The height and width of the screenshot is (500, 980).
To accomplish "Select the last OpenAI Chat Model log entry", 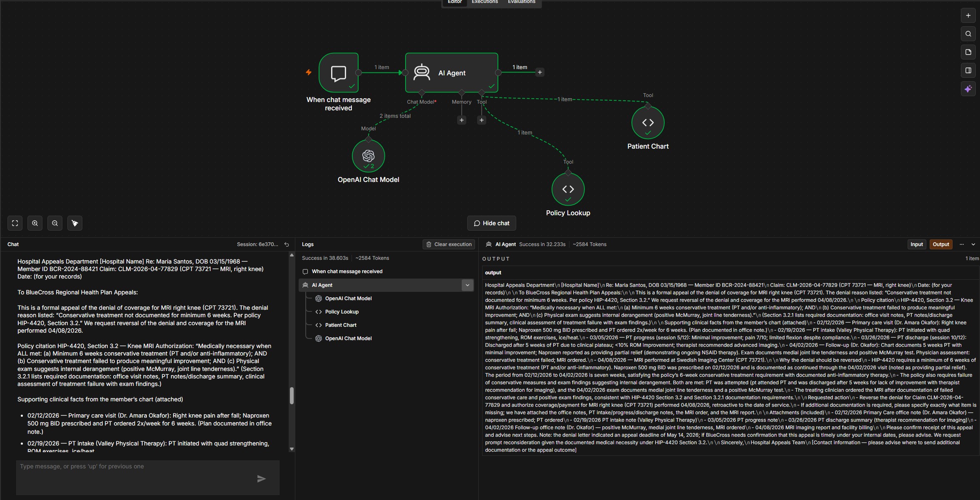I will point(348,338).
